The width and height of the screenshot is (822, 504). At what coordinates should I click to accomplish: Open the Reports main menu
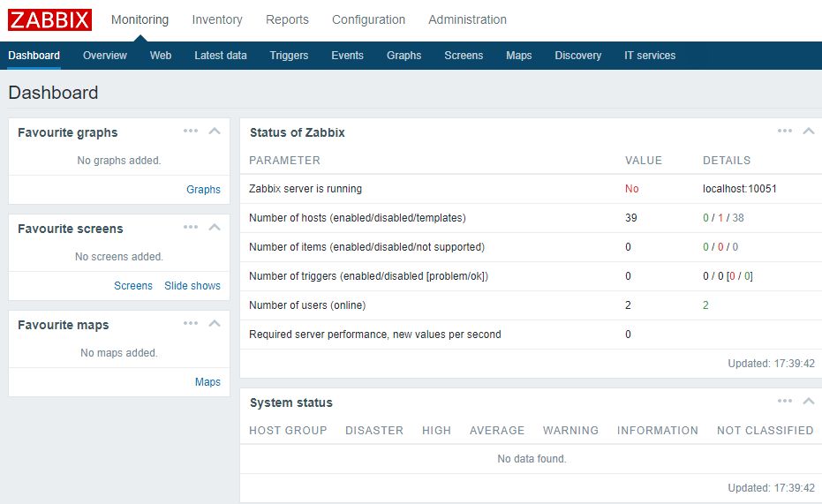click(x=287, y=20)
